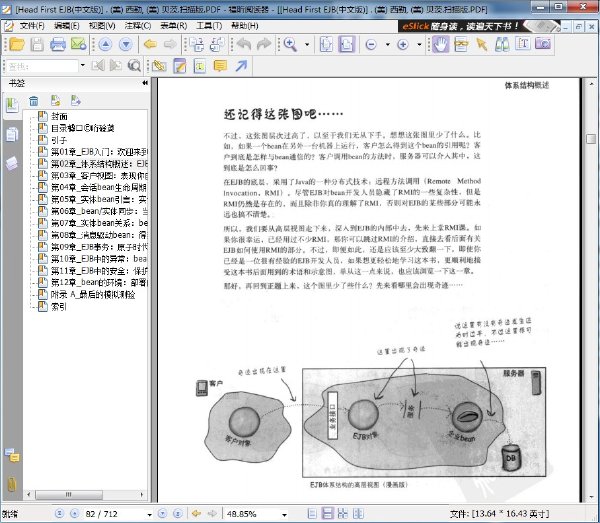Collapse the bookmarks panel with double arrow
This screenshot has height=523, width=600.
coord(145,83)
